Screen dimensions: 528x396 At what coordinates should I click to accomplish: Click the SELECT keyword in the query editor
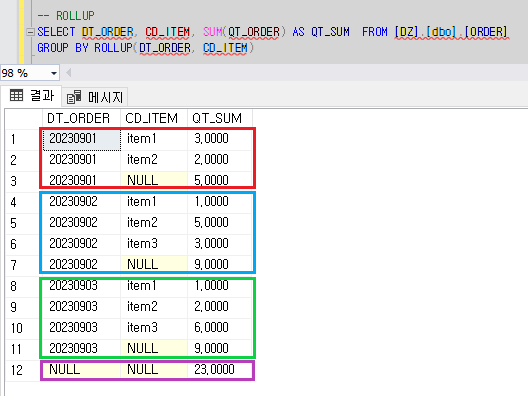click(x=56, y=32)
